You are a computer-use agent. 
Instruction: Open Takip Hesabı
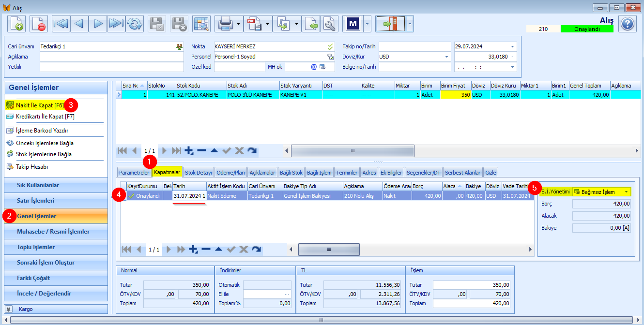tap(32, 167)
